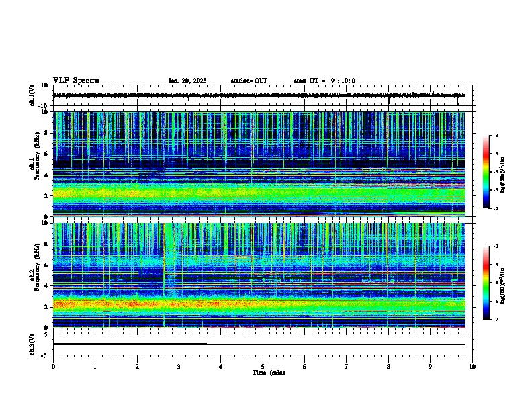This screenshot has width=532, height=411.
Task: Click the date 'Jan. 20, 2025' label
Action: tap(187, 81)
